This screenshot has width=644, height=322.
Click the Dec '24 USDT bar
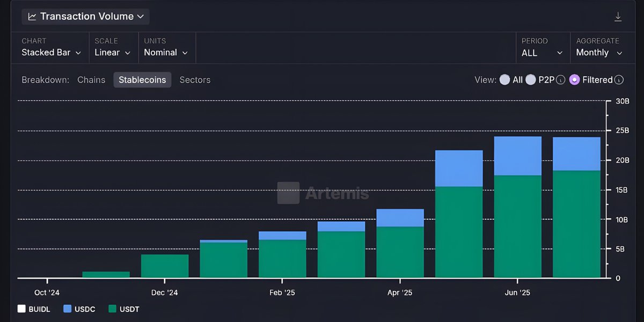pyautogui.click(x=165, y=266)
